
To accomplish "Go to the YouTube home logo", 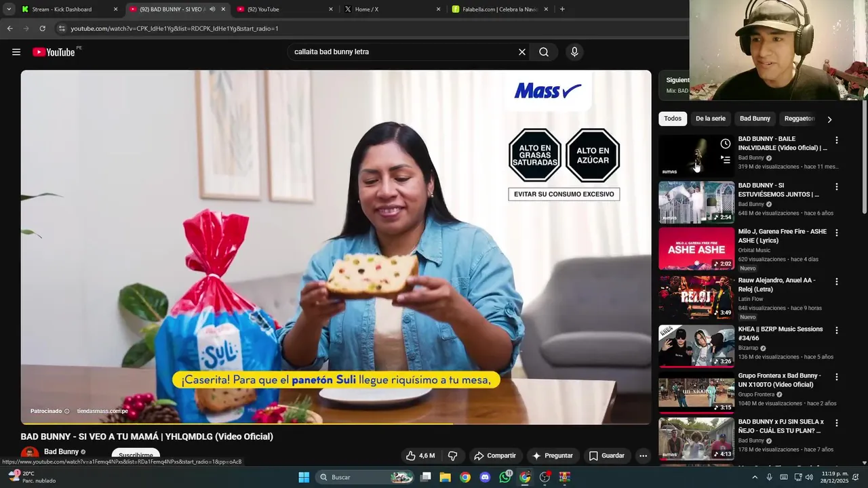I will 54,52.
